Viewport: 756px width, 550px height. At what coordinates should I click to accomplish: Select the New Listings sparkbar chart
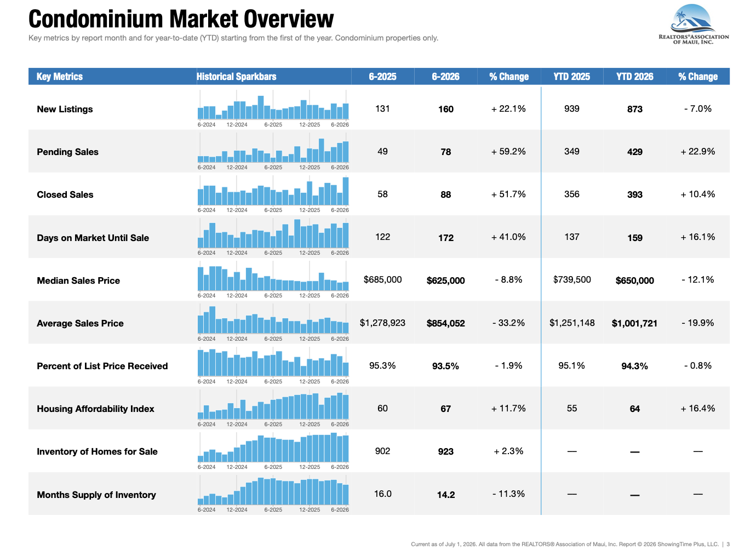(273, 108)
